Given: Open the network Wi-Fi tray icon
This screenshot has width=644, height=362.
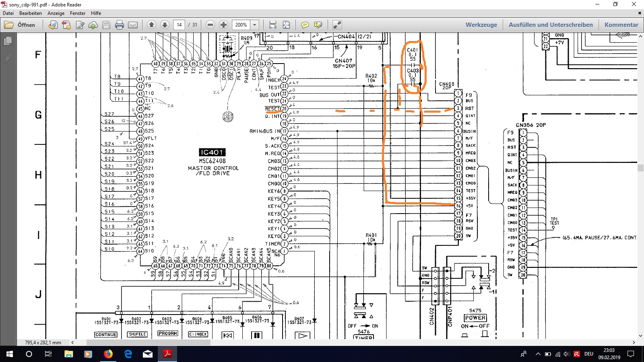Looking at the screenshot, I should click(557, 354).
